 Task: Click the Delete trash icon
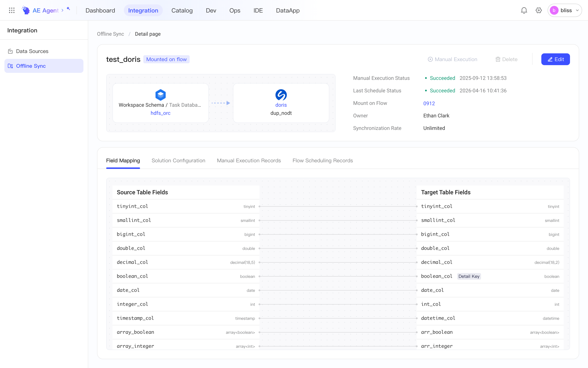point(498,59)
